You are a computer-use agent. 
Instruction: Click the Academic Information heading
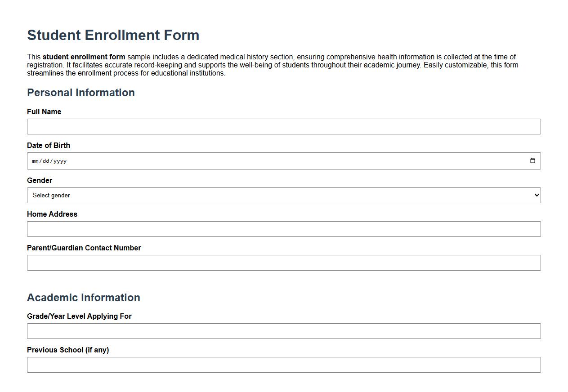tap(84, 298)
